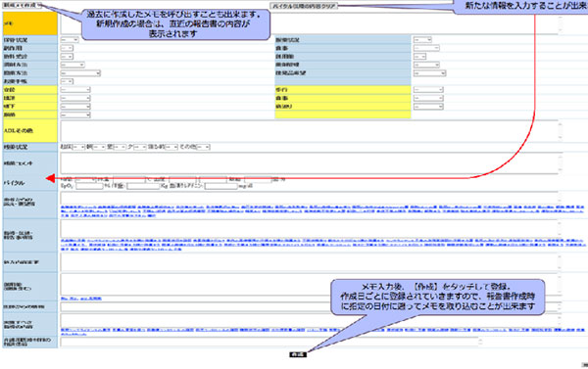Open the 朝 remaining-medicine dropdown
Viewport: 588px width, 369px height.
[x=99, y=147]
